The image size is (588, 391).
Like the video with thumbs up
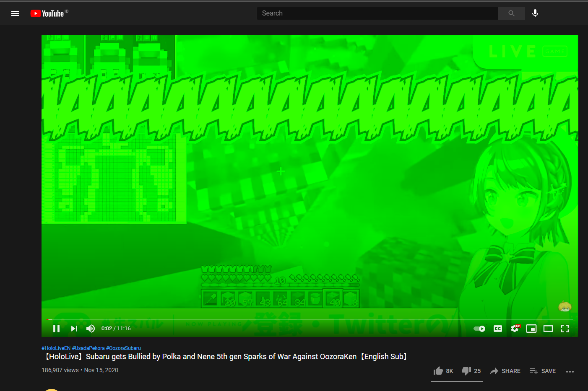pos(443,371)
